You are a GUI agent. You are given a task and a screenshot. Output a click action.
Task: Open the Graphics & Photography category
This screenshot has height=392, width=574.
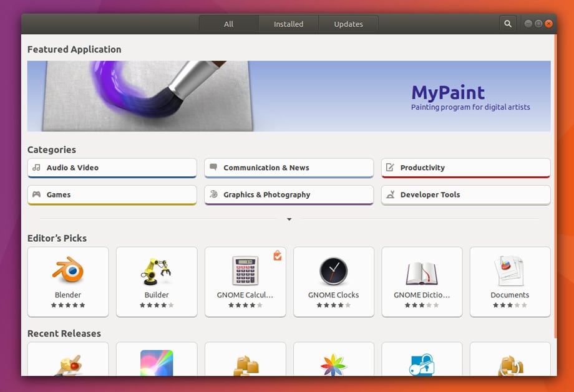tap(289, 195)
